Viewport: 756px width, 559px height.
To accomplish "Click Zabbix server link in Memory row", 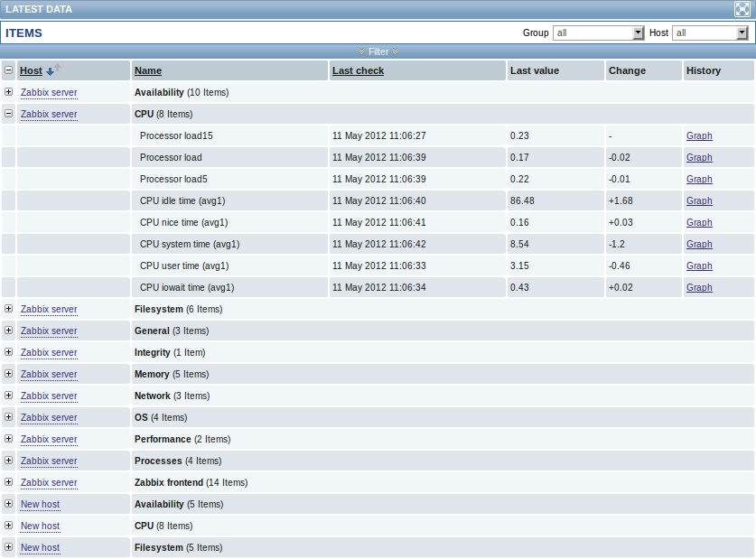I will (49, 375).
